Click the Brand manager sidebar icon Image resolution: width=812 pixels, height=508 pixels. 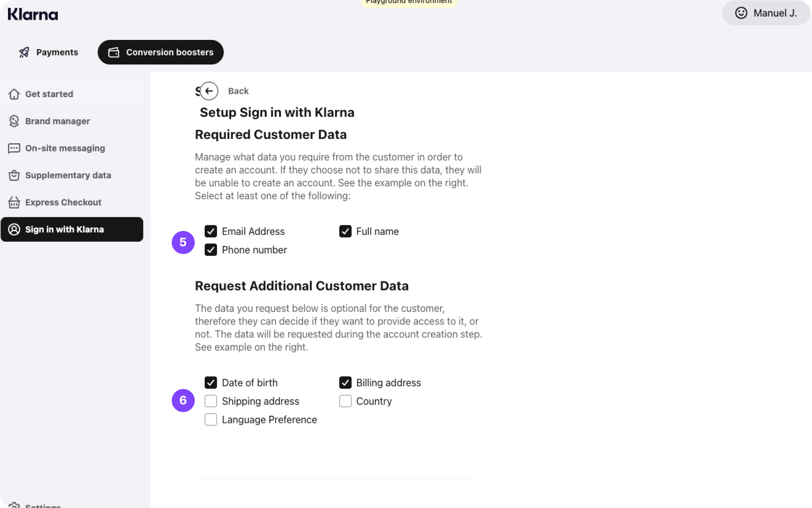point(14,121)
